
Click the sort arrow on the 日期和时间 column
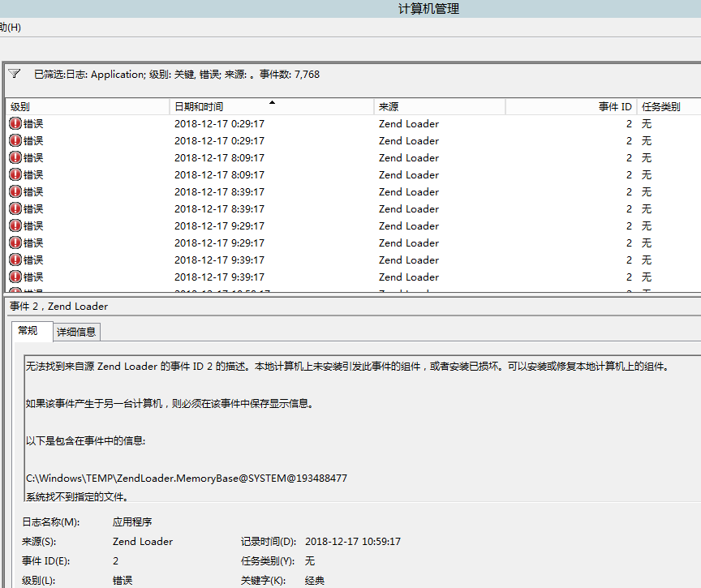click(x=272, y=103)
